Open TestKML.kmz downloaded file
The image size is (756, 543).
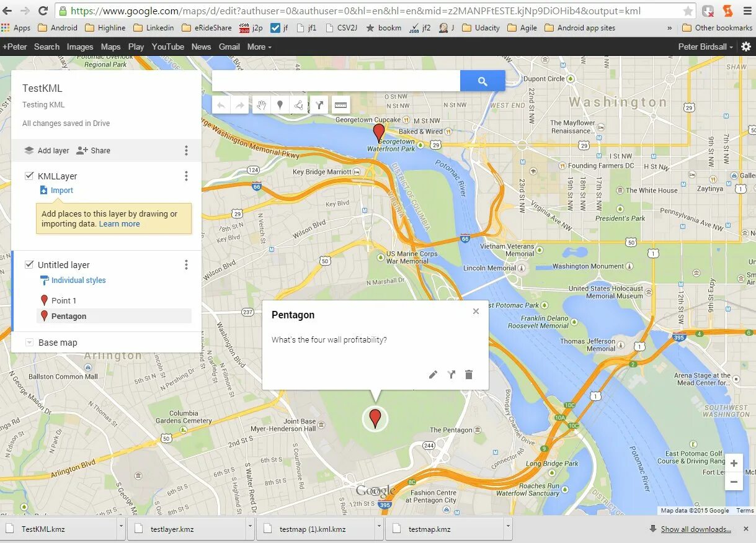pos(59,529)
